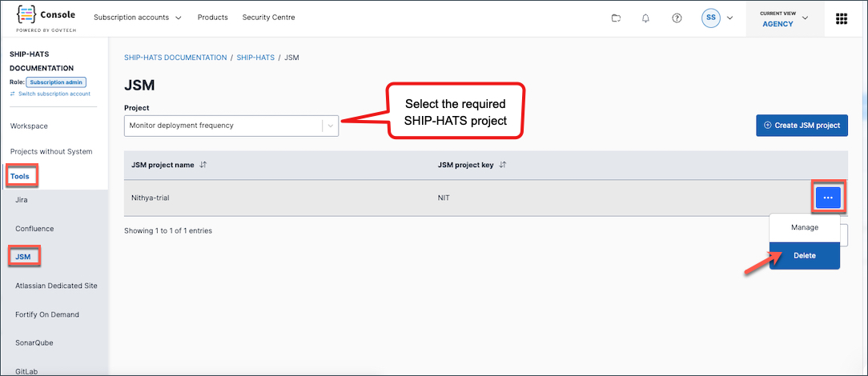This screenshot has width=868, height=376.
Task: Select Workspace in sidebar
Action: [x=29, y=126]
